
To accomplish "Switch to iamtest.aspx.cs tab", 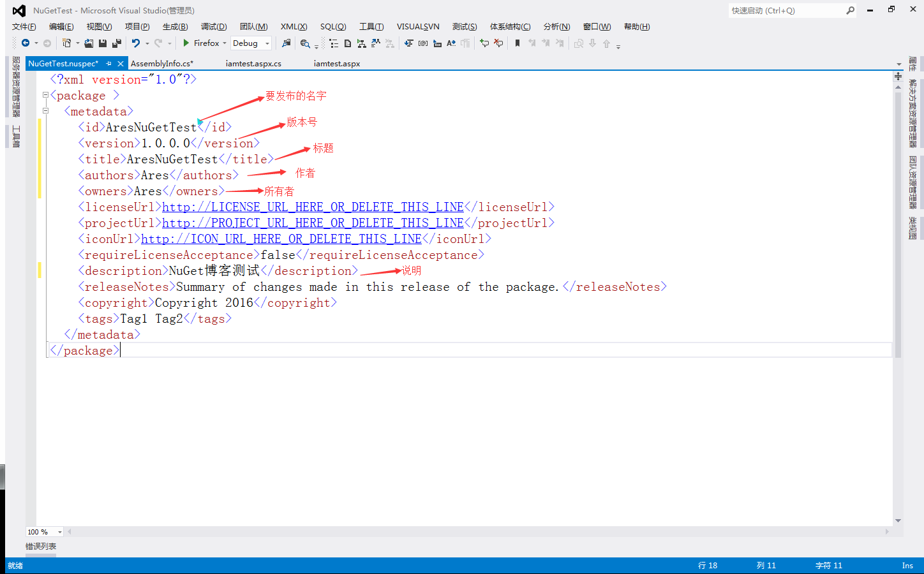I will [x=253, y=64].
